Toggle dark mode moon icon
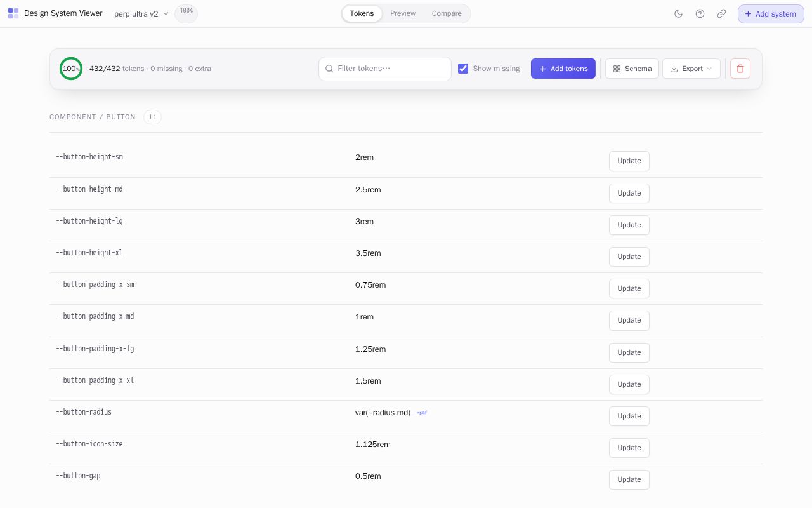Screen dimensions: 812x508 pos(678,14)
